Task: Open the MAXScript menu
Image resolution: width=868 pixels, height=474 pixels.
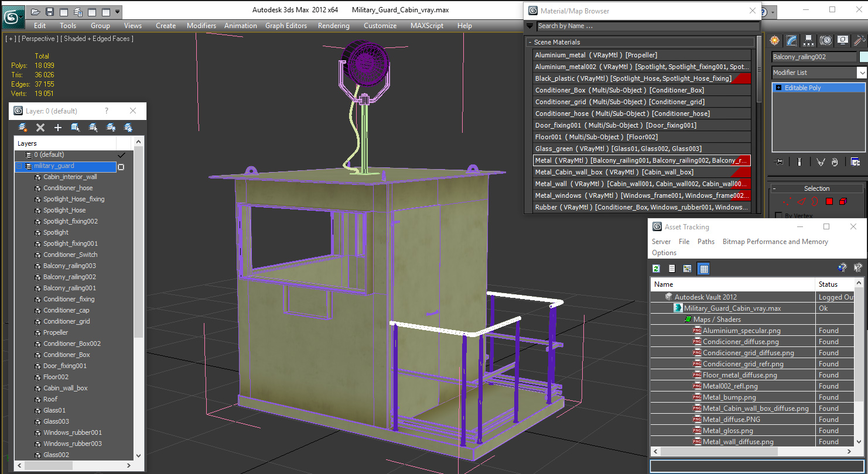Action: click(428, 26)
